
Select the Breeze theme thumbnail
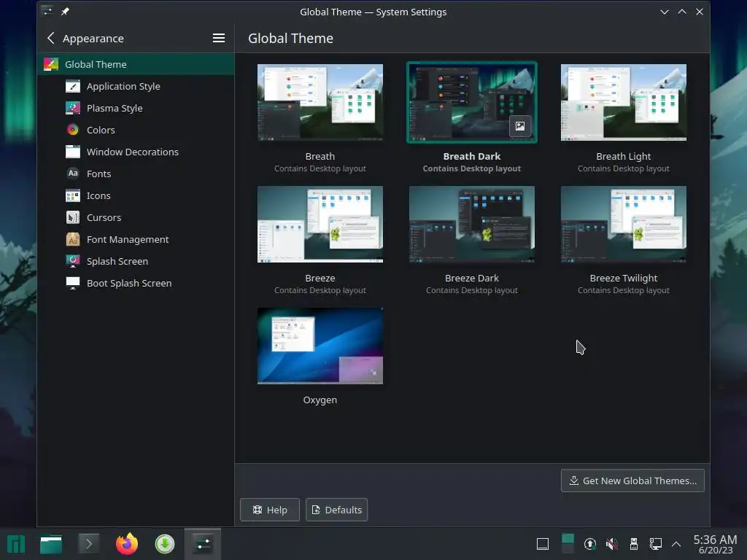tap(320, 225)
